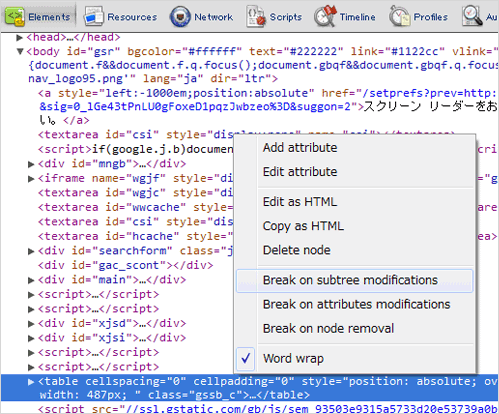Open the Audits magnifier icon
The width and height of the screenshot is (499, 414).
pos(472,16)
